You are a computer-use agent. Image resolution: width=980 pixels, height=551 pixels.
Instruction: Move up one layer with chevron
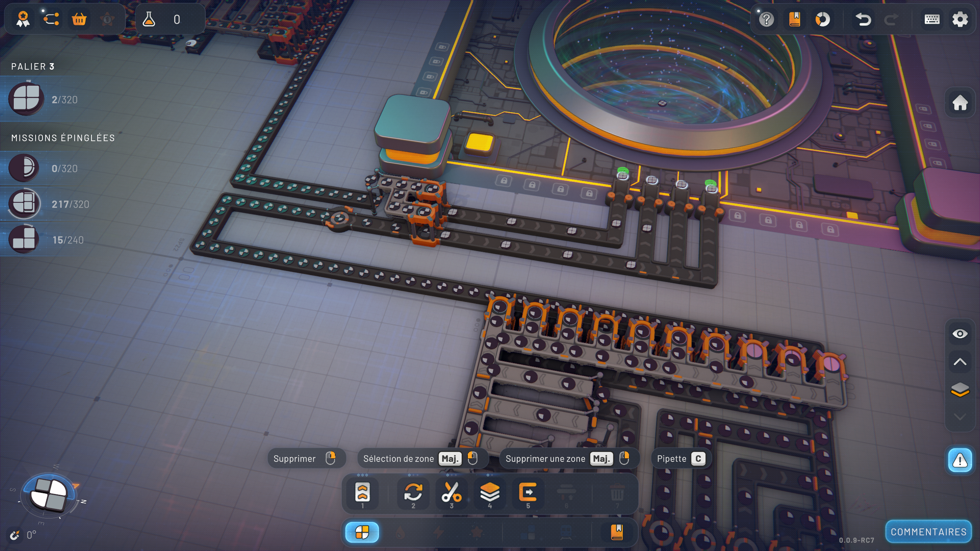[960, 362]
